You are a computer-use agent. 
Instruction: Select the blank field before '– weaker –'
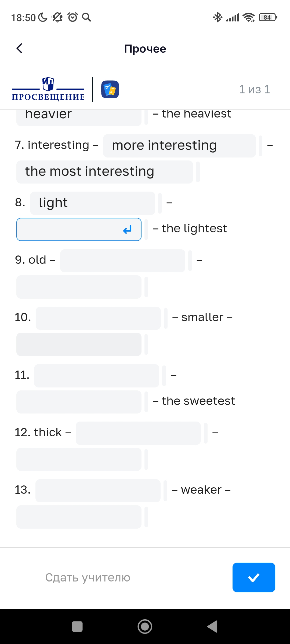point(98,491)
